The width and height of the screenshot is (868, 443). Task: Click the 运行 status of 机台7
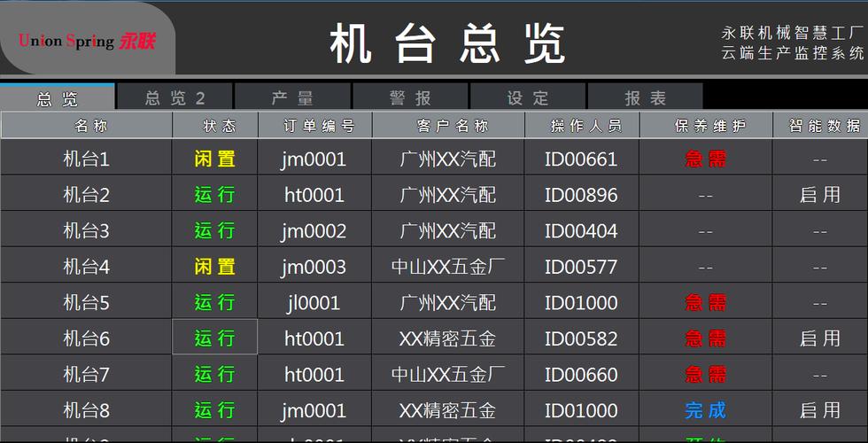point(214,374)
